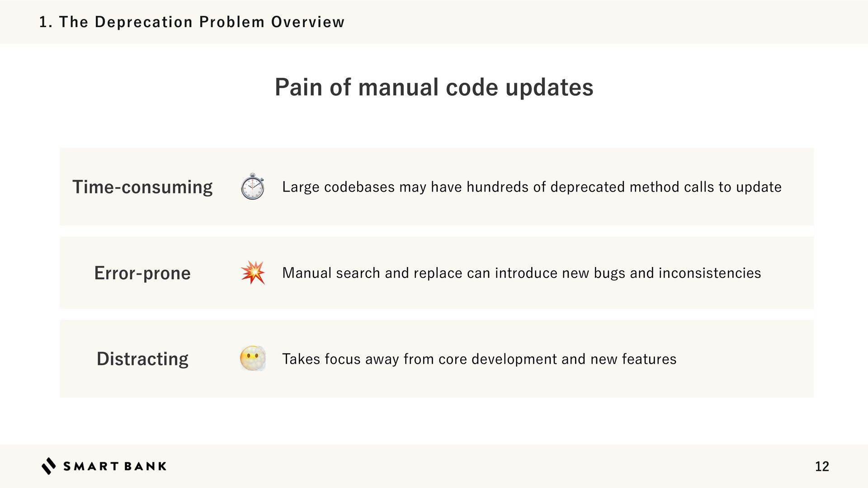868x488 pixels.
Task: Select the 'Distracting' heading
Action: point(142,359)
